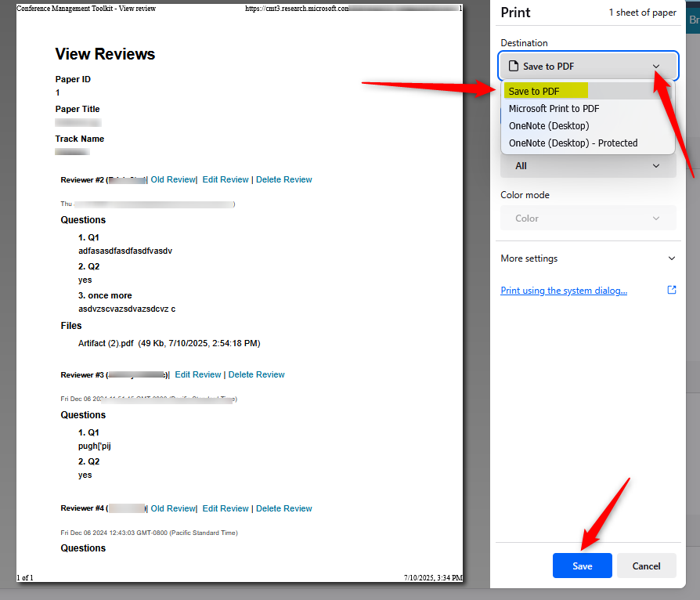Click Artifact (2).pdf file entry in preview

(106, 343)
